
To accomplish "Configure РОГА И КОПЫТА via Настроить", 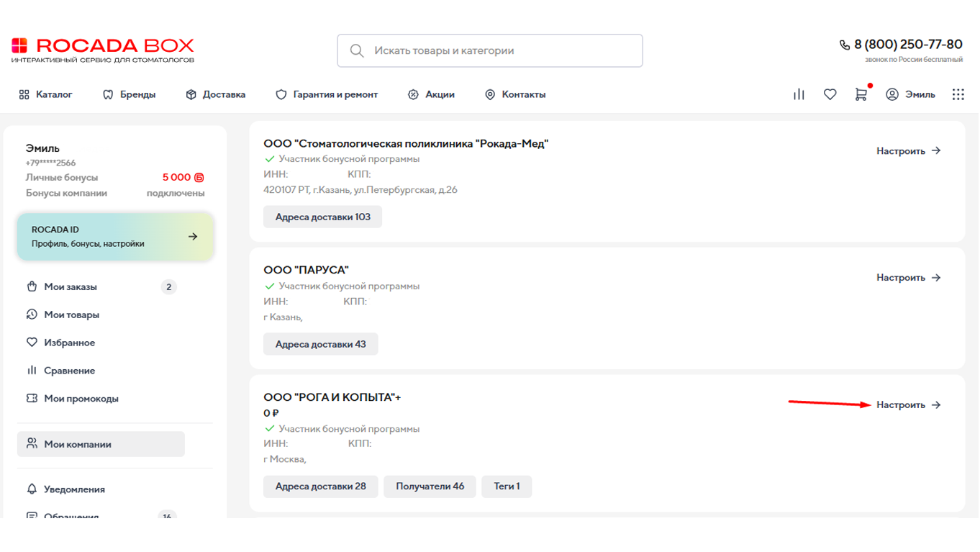I will coord(909,405).
